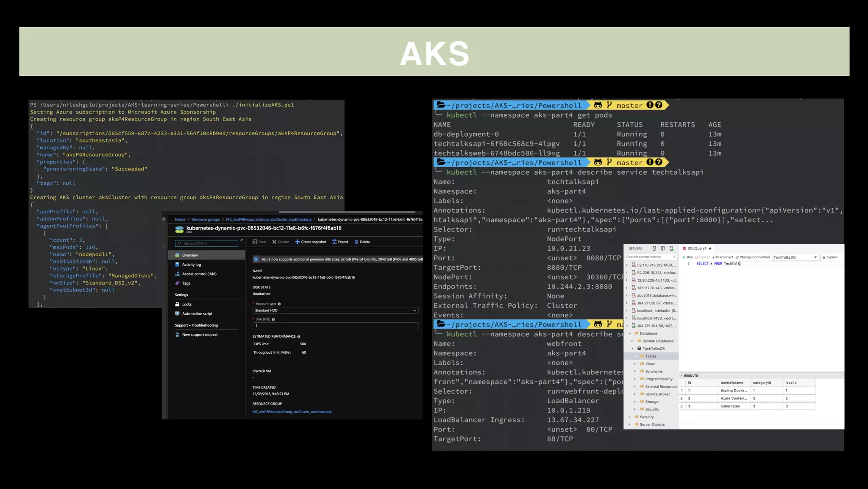Click the Change Connection button
868x489 pixels.
coord(752,257)
